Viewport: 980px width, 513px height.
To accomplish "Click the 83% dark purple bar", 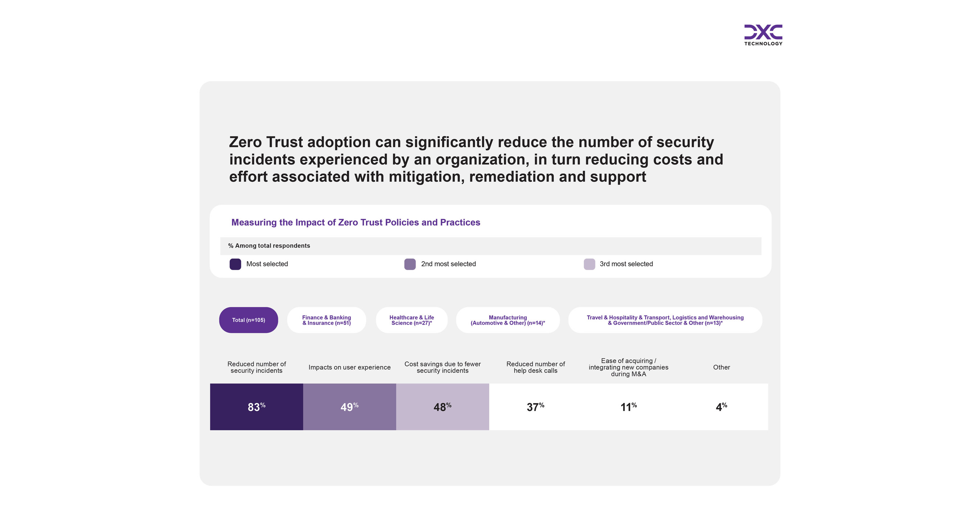I will point(256,407).
